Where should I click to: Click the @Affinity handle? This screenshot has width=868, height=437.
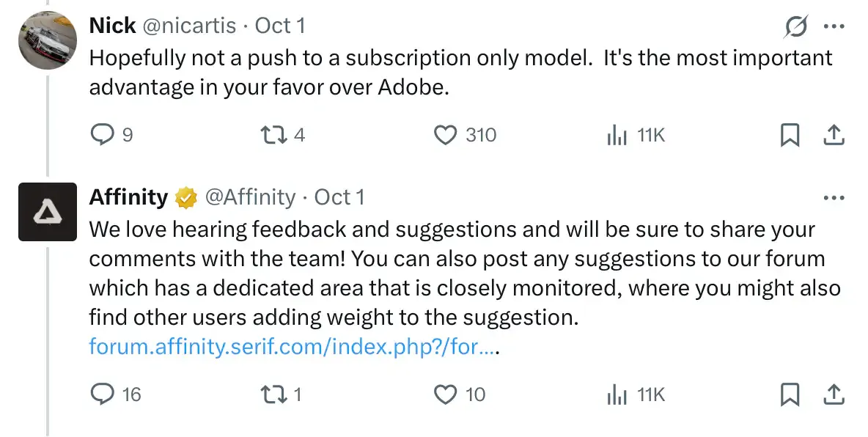[250, 197]
